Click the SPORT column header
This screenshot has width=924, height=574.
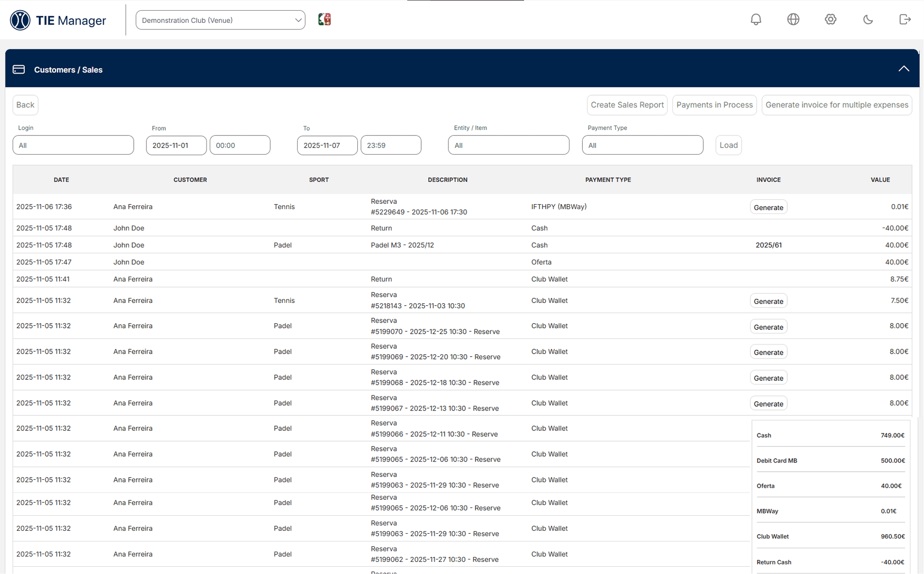tap(319, 180)
